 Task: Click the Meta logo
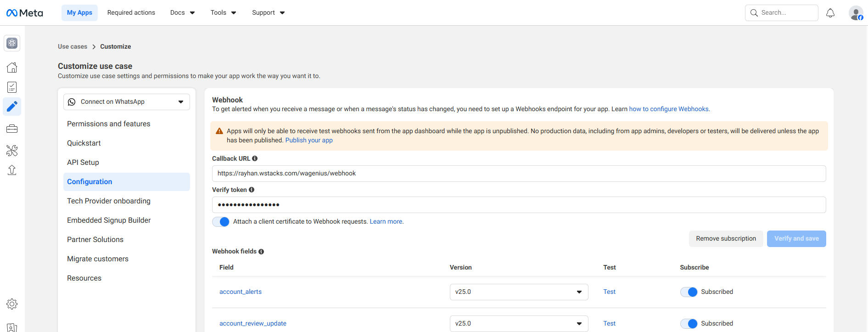(25, 13)
